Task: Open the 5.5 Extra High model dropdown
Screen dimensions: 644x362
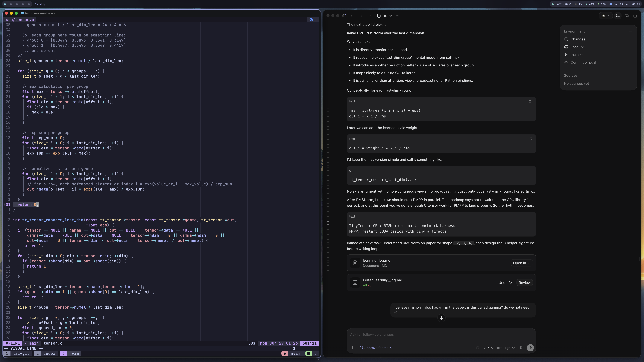Action: pos(499,348)
